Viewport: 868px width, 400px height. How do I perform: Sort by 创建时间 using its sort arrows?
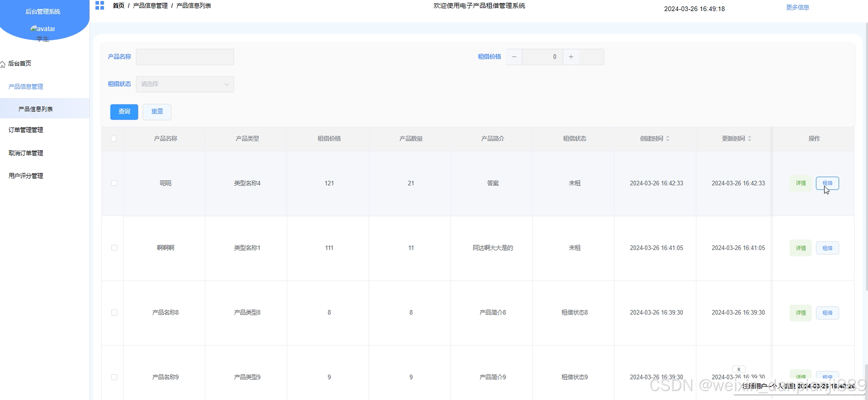[x=667, y=139]
